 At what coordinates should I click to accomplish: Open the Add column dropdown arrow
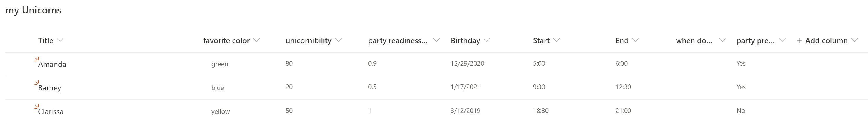pos(854,40)
